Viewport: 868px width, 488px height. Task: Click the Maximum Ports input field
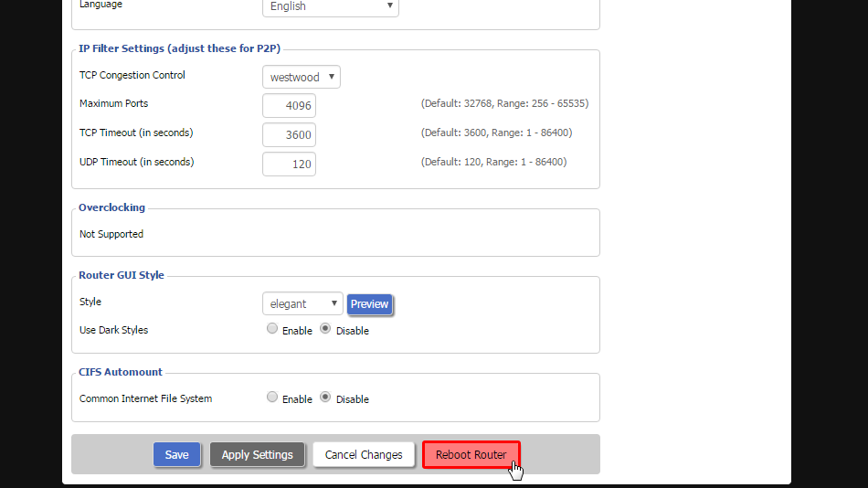(x=289, y=105)
